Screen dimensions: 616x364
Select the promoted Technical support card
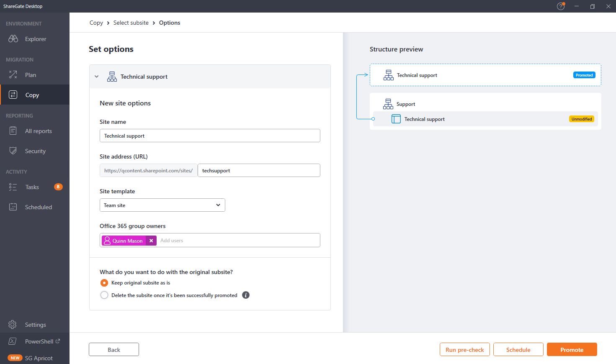[485, 75]
